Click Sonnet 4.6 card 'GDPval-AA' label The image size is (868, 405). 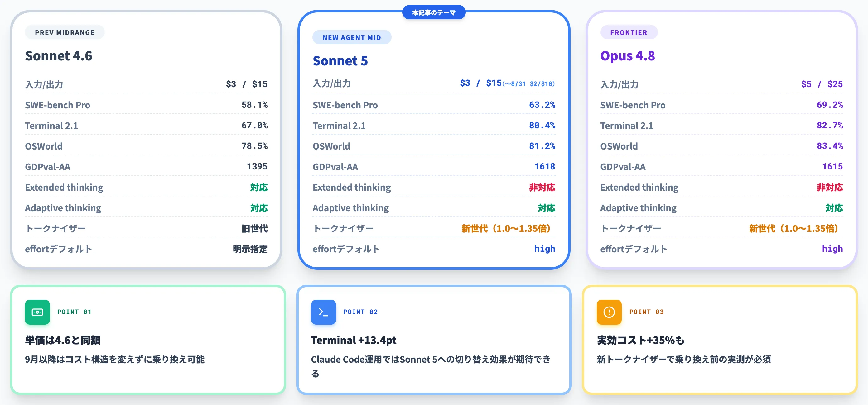tap(47, 167)
